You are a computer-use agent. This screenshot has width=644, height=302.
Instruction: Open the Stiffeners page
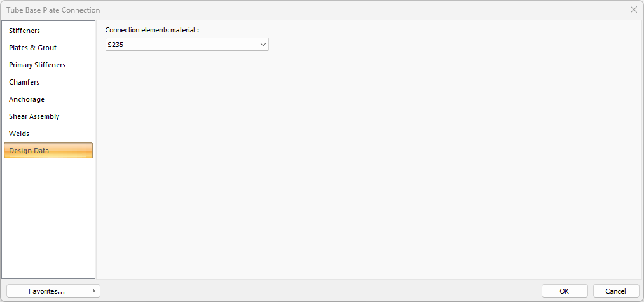25,31
